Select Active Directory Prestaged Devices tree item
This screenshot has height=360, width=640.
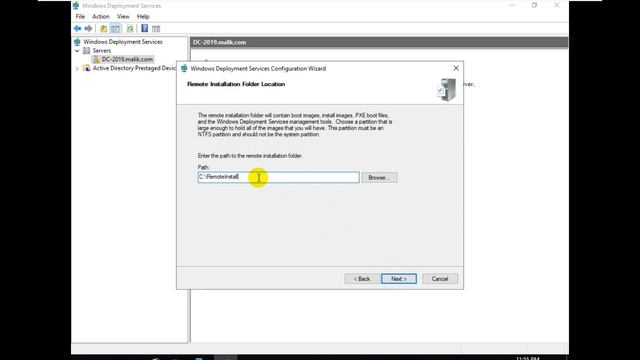pyautogui.click(x=134, y=68)
